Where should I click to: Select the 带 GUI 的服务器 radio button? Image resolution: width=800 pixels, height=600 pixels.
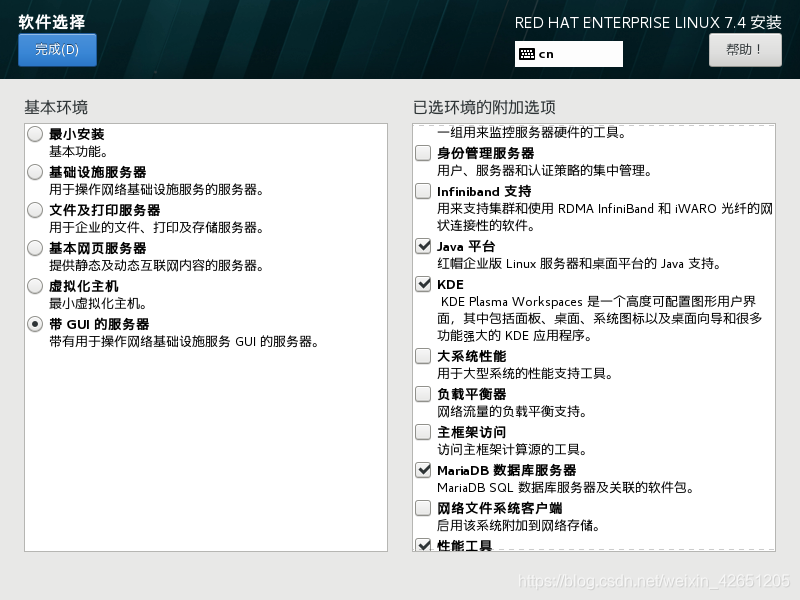point(35,324)
